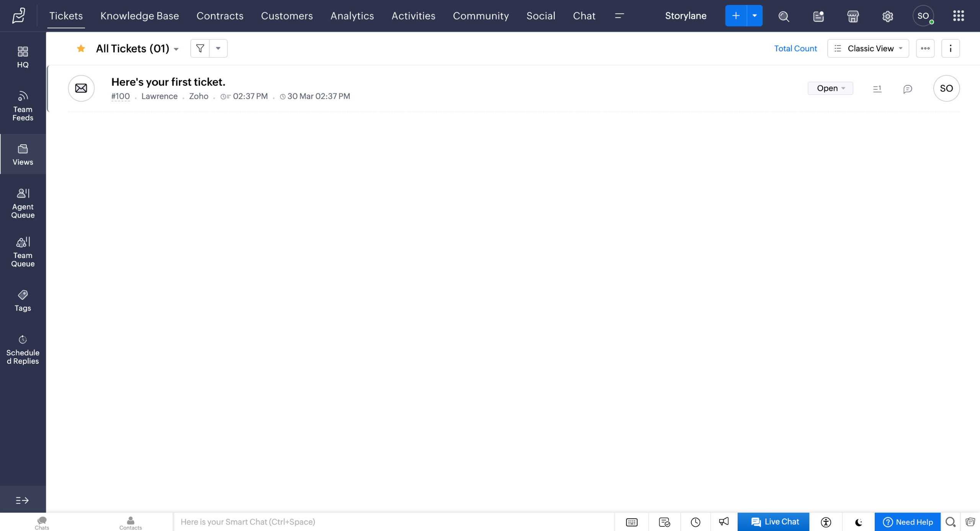Open the ticket filter funnel
This screenshot has width=980, height=531.
[200, 48]
